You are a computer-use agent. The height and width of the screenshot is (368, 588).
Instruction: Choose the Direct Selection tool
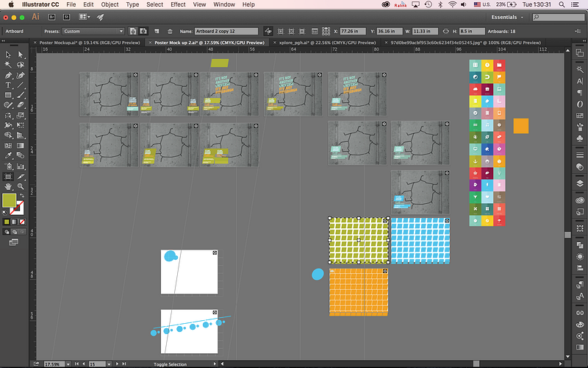tap(20, 54)
